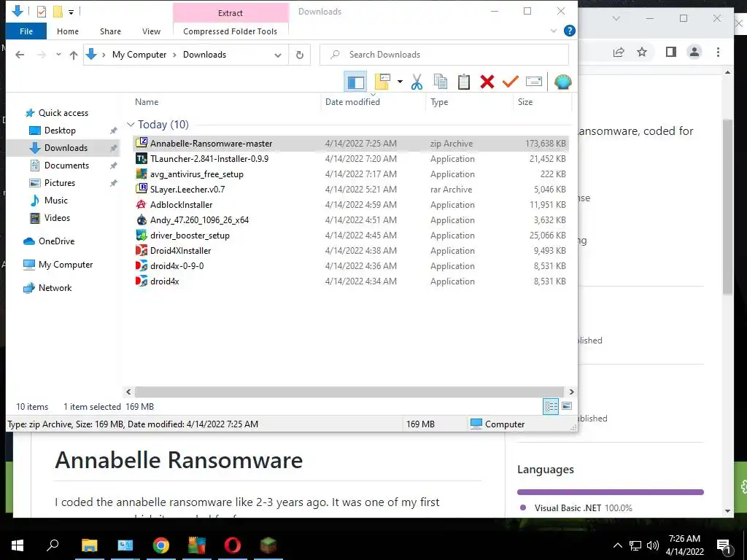Click the pink Extract contextual tab
This screenshot has height=560, width=747.
click(231, 13)
